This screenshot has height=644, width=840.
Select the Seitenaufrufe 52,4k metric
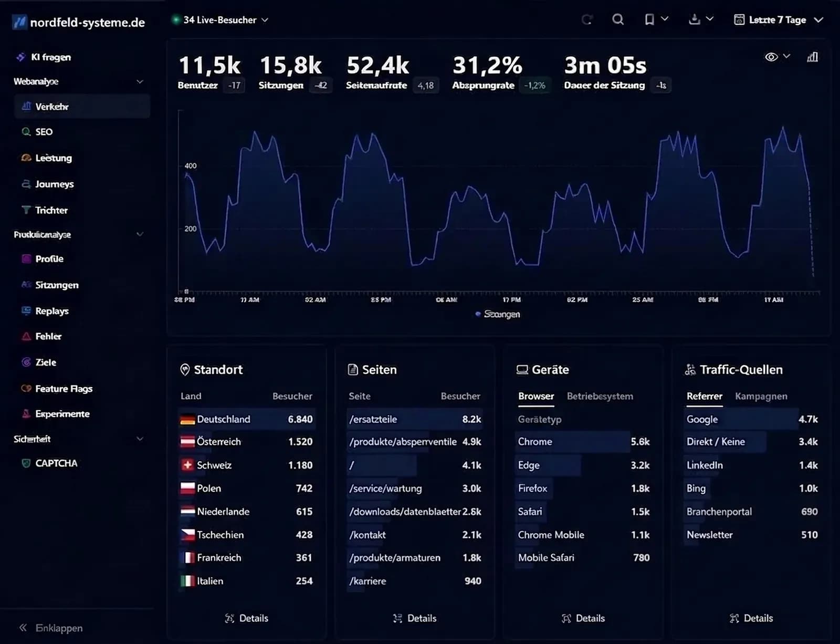pyautogui.click(x=392, y=74)
